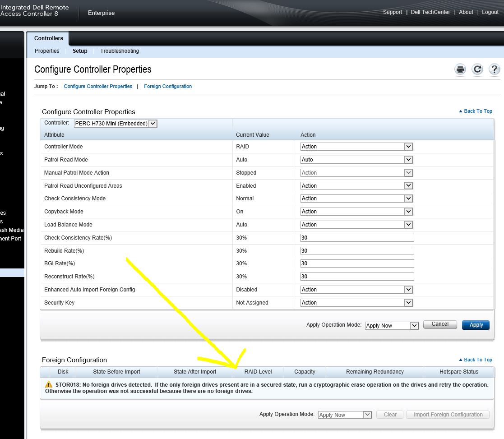Click the State After Import column header
504x439 pixels.
195,371
